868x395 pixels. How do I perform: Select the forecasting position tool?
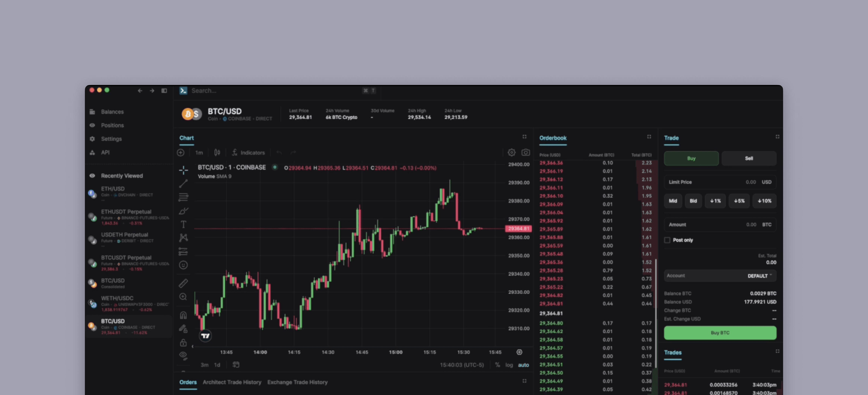click(x=183, y=251)
